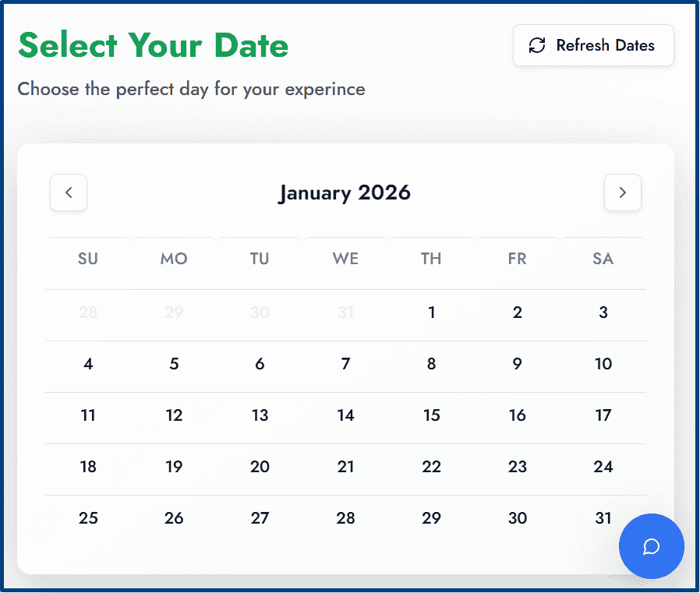
Task: Pick January 3 date
Action: coord(603,313)
